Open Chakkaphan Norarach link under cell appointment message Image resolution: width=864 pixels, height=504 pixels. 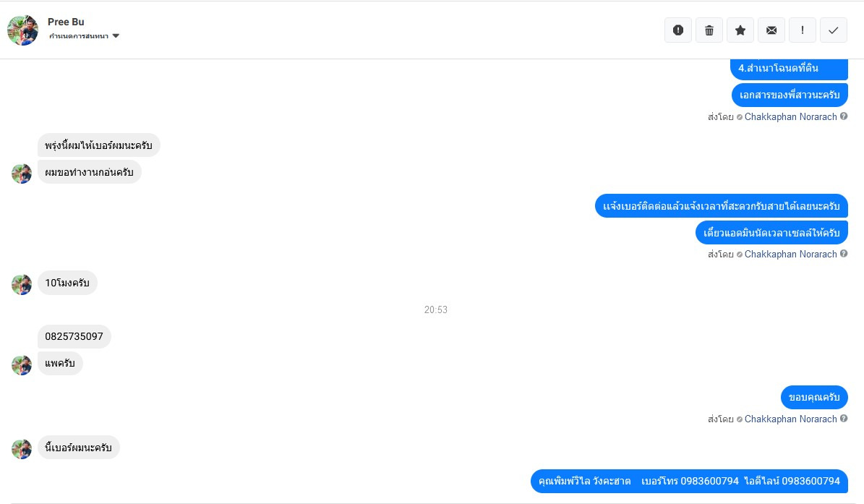click(791, 254)
